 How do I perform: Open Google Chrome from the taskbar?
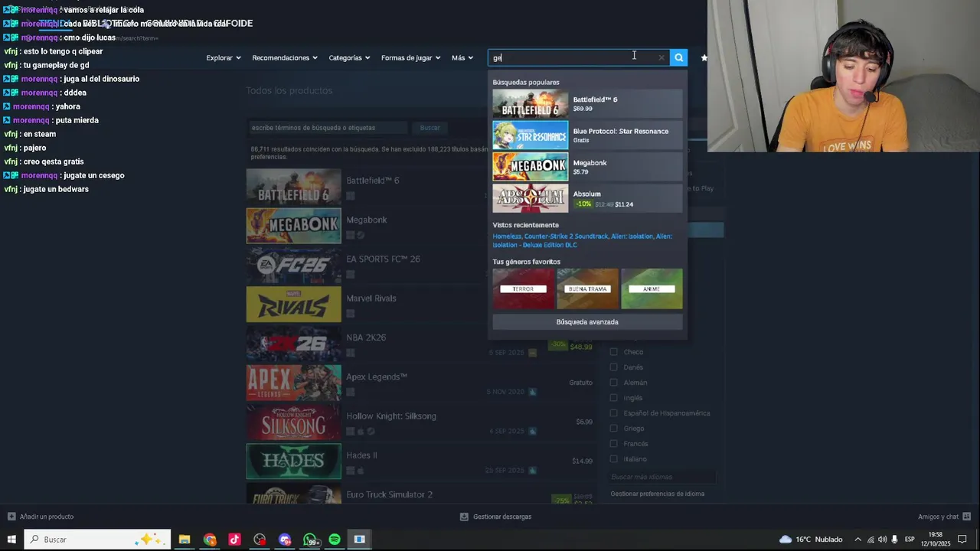pyautogui.click(x=210, y=540)
